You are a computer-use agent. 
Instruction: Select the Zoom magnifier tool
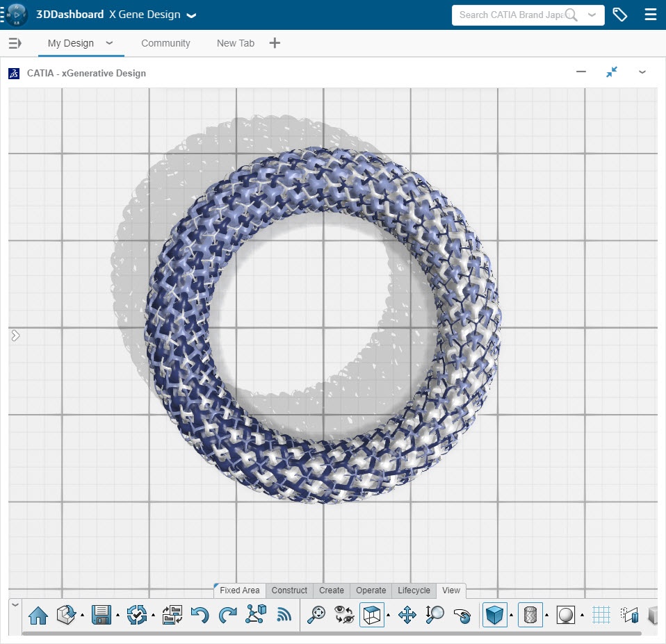coord(435,615)
